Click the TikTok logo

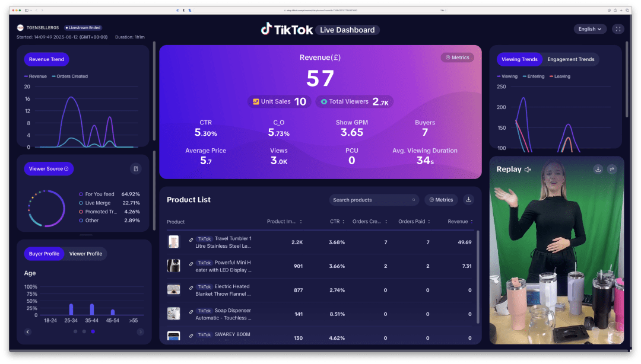(287, 30)
